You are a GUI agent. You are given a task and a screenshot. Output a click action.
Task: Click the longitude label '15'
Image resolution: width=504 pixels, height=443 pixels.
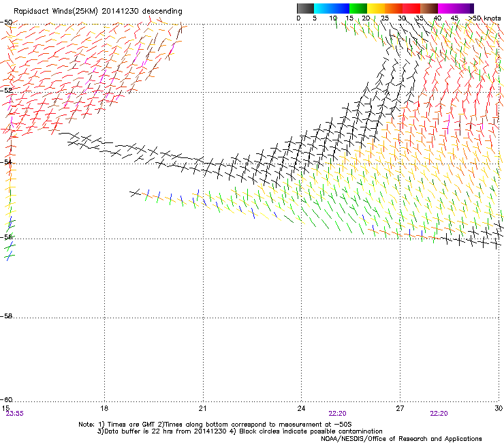5,408
